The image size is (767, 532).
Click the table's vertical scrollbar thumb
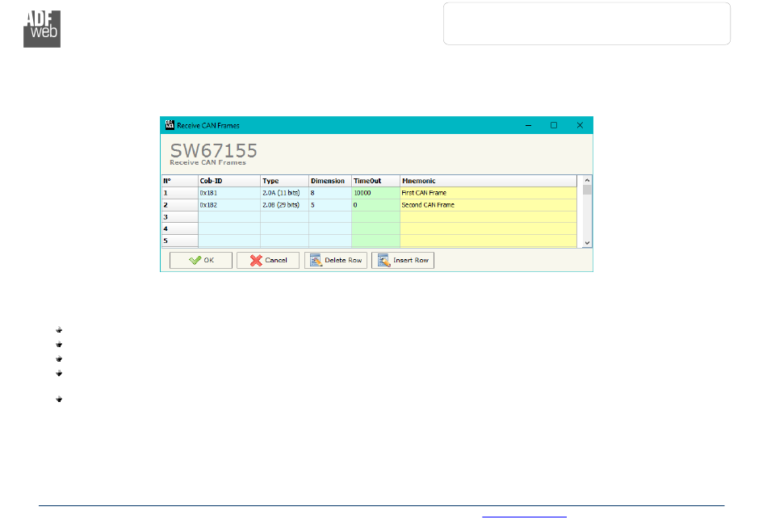pos(587,190)
